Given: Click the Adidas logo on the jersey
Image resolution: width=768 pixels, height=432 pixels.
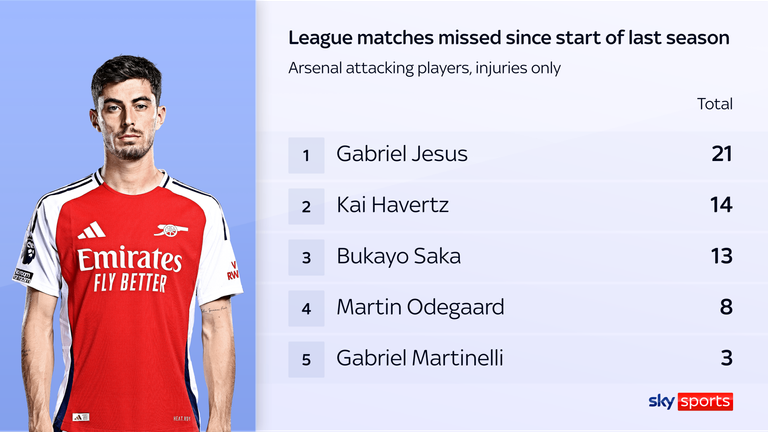Looking at the screenshot, I should point(91,230).
